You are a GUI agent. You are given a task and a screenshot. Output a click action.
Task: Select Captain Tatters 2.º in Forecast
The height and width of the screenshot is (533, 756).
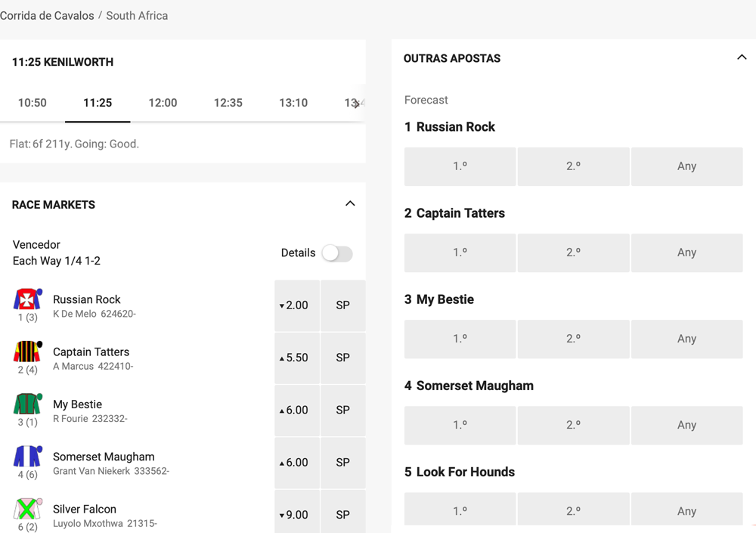click(x=573, y=253)
